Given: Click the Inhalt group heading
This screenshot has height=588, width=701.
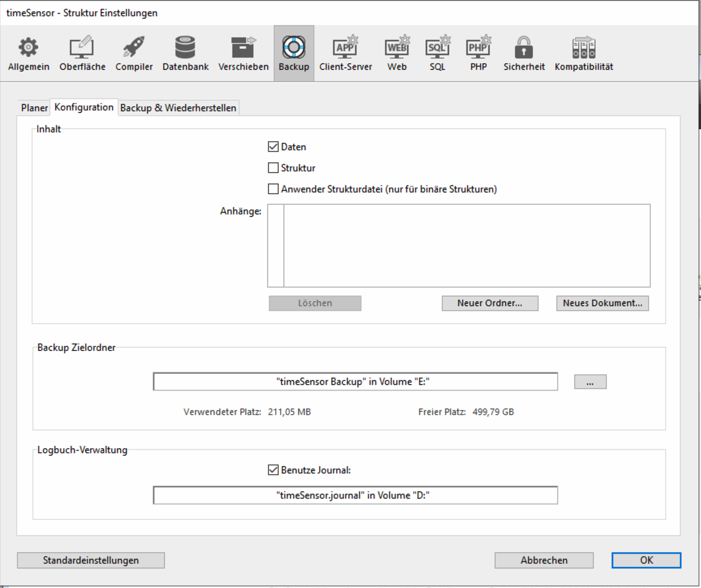Looking at the screenshot, I should 48,129.
